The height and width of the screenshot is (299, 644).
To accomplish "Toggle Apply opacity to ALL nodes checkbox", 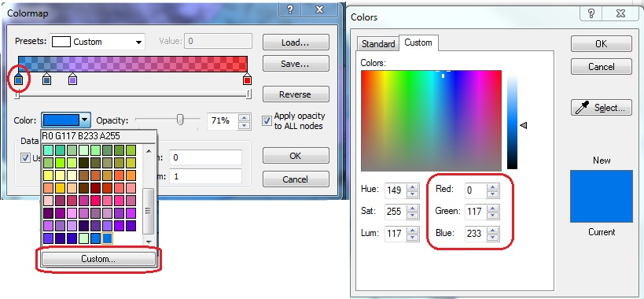I will coord(267,120).
